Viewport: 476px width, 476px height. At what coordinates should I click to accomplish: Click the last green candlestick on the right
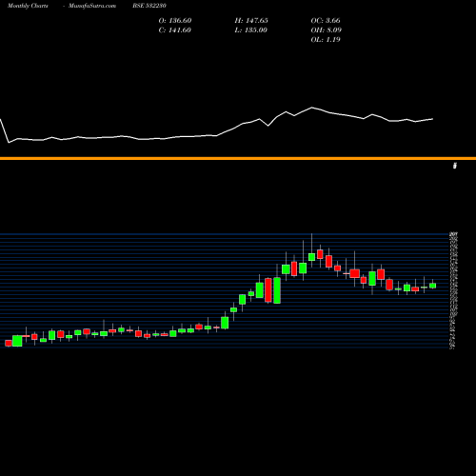pos(432,286)
